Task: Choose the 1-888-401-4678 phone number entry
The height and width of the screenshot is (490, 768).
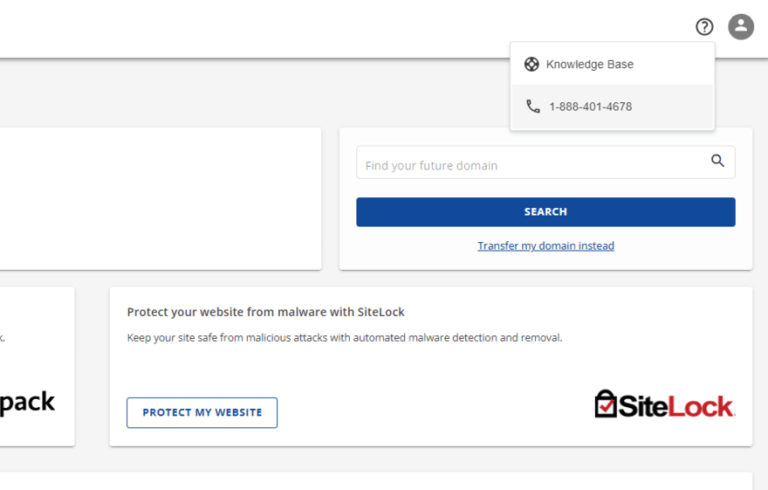Action: point(590,106)
